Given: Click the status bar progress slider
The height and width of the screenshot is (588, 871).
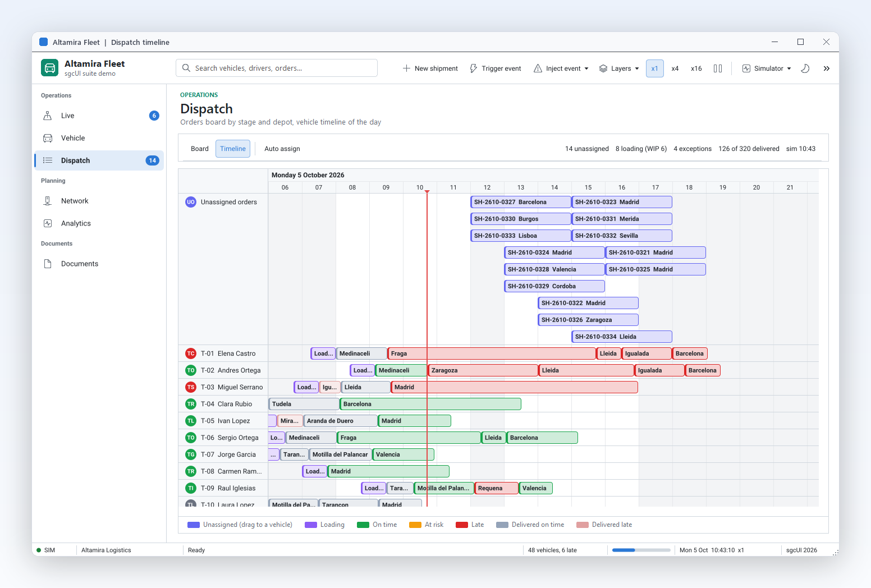Looking at the screenshot, I should pyautogui.click(x=641, y=550).
